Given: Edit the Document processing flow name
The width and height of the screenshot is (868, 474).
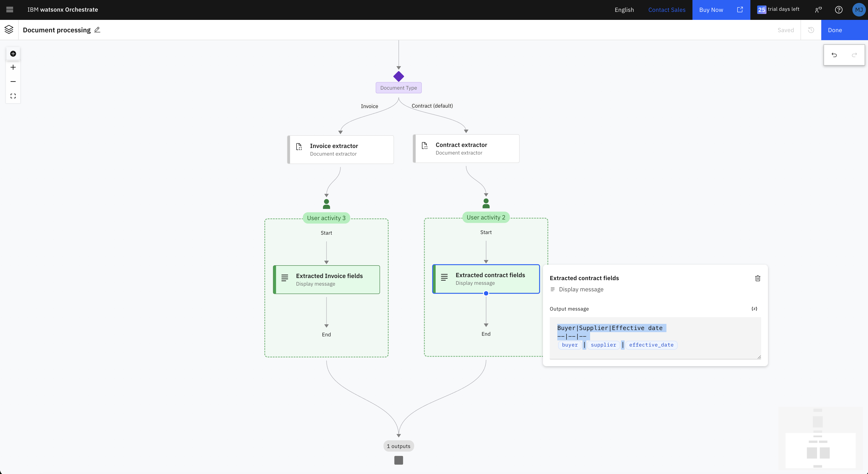Looking at the screenshot, I should pyautogui.click(x=97, y=30).
